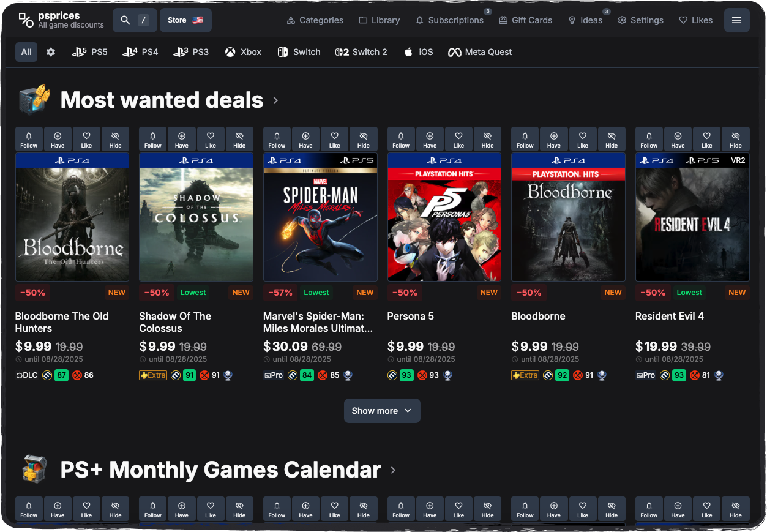
Task: Open Bloodborne The Old Hunters cover art
Action: (72, 217)
